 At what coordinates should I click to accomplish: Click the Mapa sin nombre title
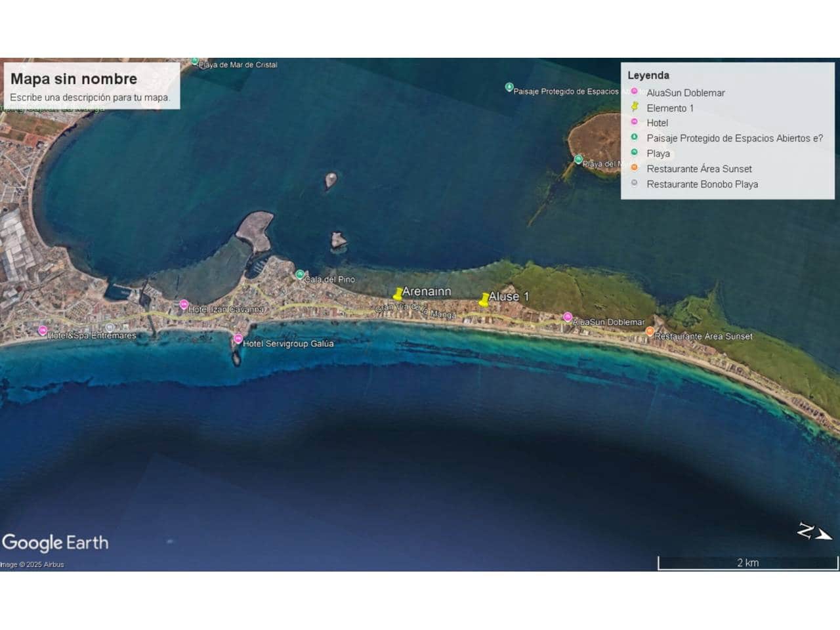(73, 79)
